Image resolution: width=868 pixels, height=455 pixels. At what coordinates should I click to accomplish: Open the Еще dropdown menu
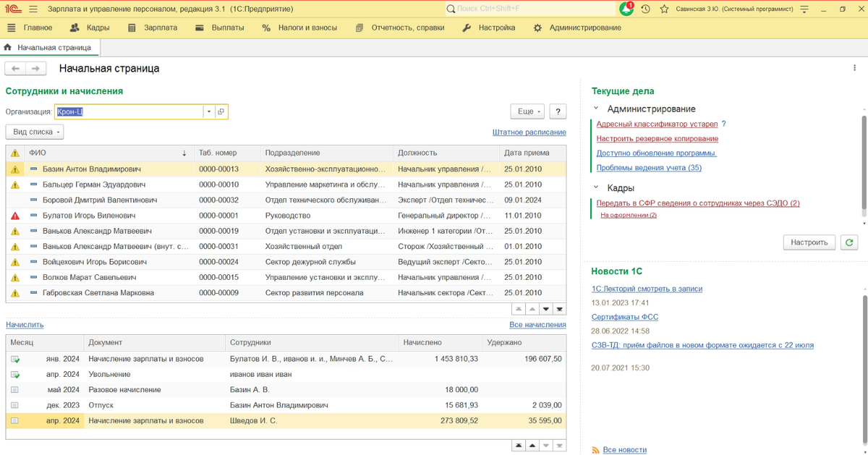pos(527,111)
